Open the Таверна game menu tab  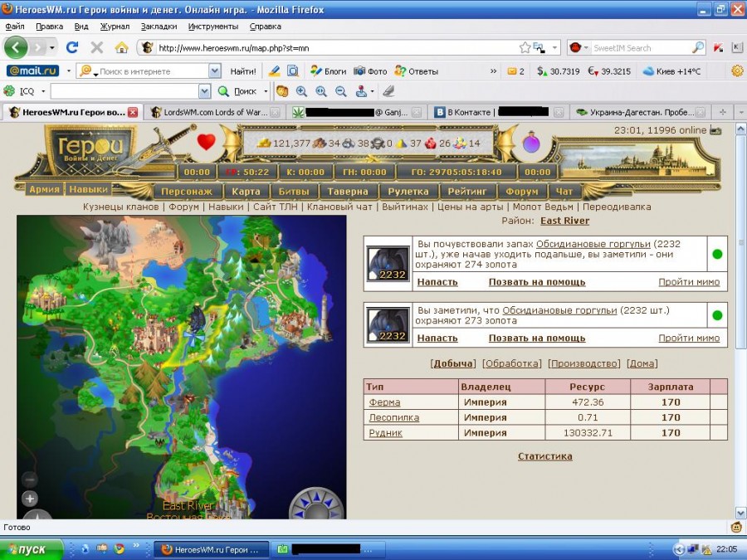[347, 192]
